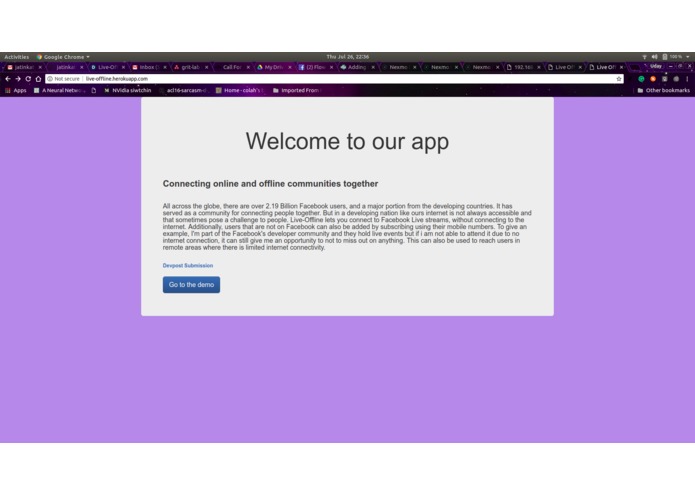The image size is (695, 494).
Task: Open the Imported From bookmarks folder
Action: 296,90
